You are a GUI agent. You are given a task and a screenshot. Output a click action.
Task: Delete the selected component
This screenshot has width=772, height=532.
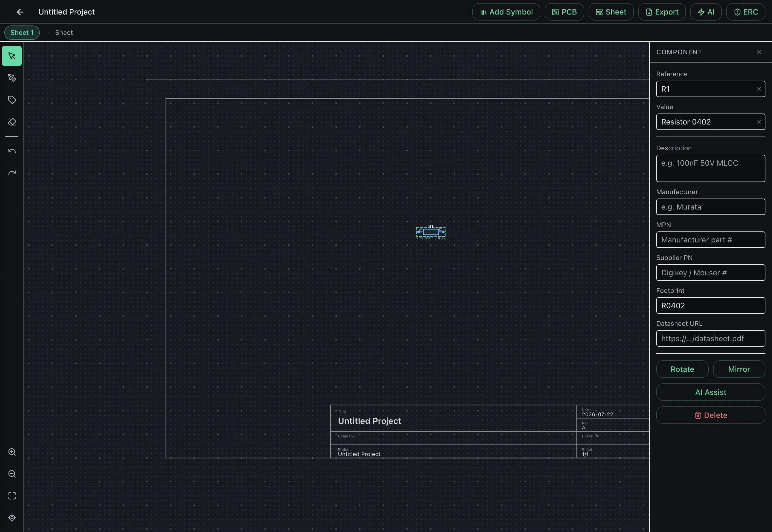click(x=711, y=415)
